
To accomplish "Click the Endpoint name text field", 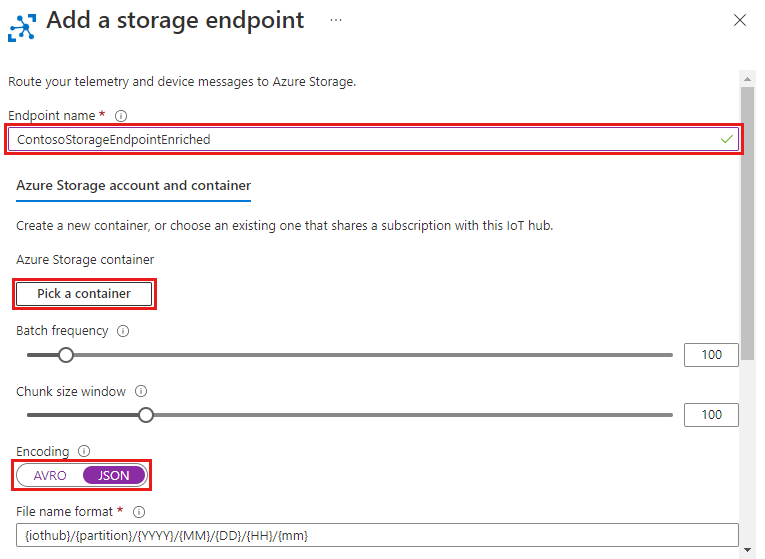I will pos(373,140).
